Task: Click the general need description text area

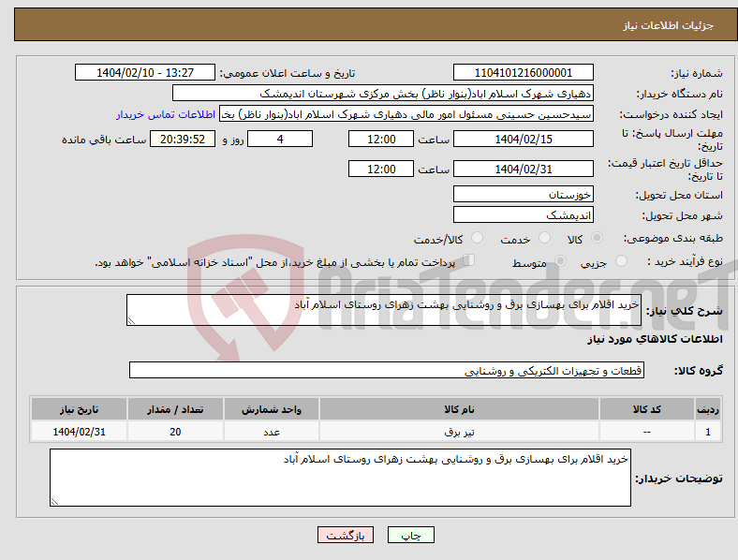Action: tap(384, 310)
